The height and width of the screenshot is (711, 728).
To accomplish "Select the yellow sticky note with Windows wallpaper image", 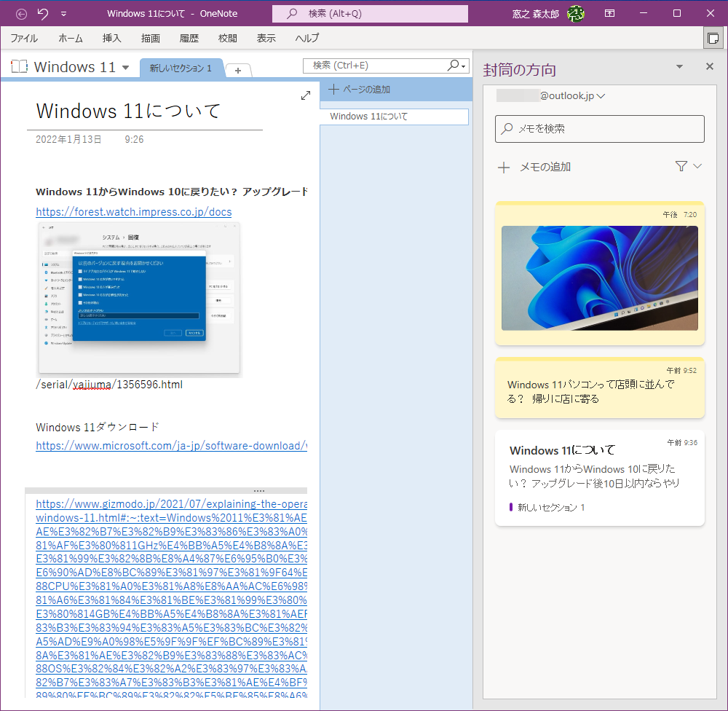I will click(x=599, y=278).
